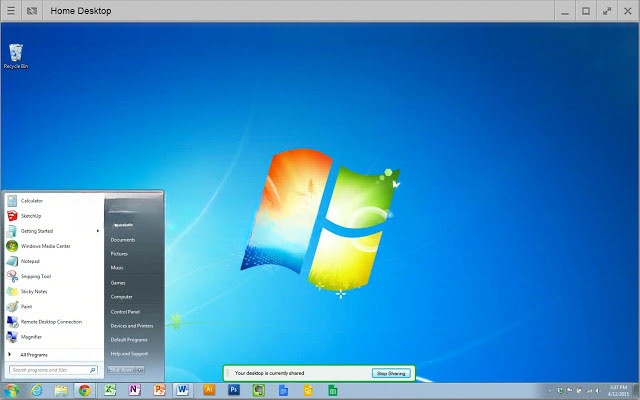This screenshot has width=640, height=400.
Task: Click the Stop Sharing button
Action: click(391, 373)
